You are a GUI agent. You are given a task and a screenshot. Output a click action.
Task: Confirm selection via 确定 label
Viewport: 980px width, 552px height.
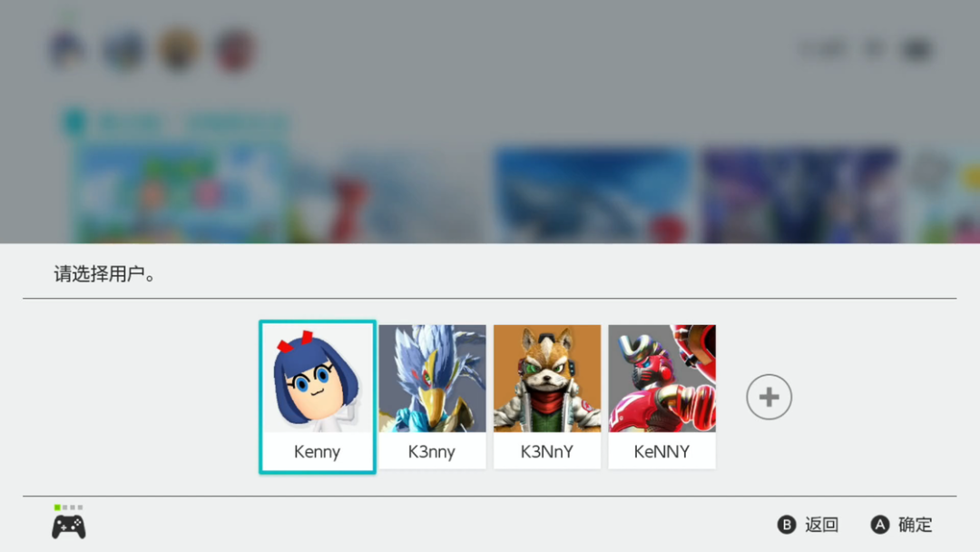click(915, 525)
